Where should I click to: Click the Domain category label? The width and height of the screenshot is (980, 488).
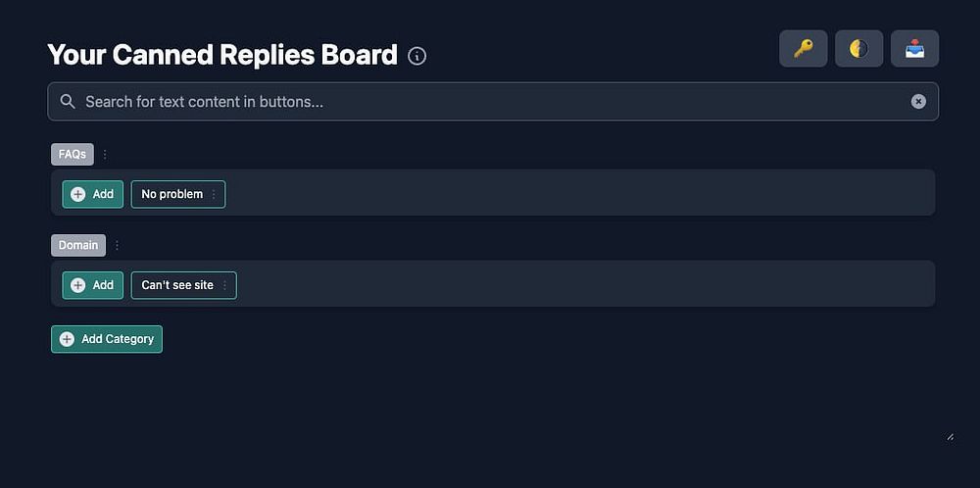pos(78,246)
